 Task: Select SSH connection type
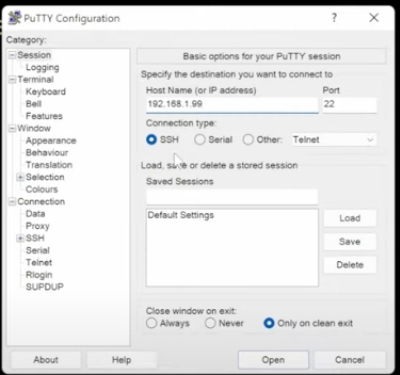point(152,139)
